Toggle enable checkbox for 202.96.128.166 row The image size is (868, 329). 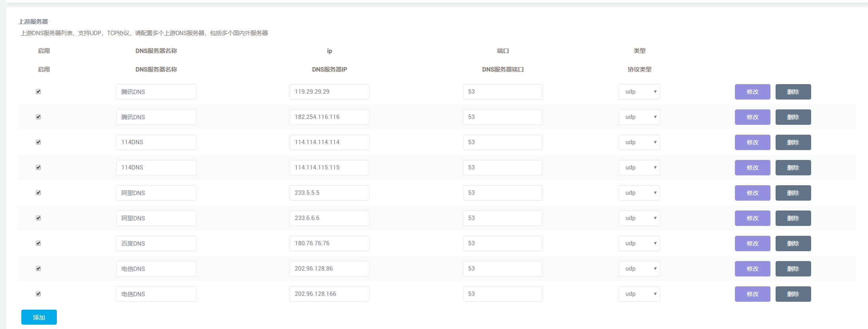(x=38, y=294)
